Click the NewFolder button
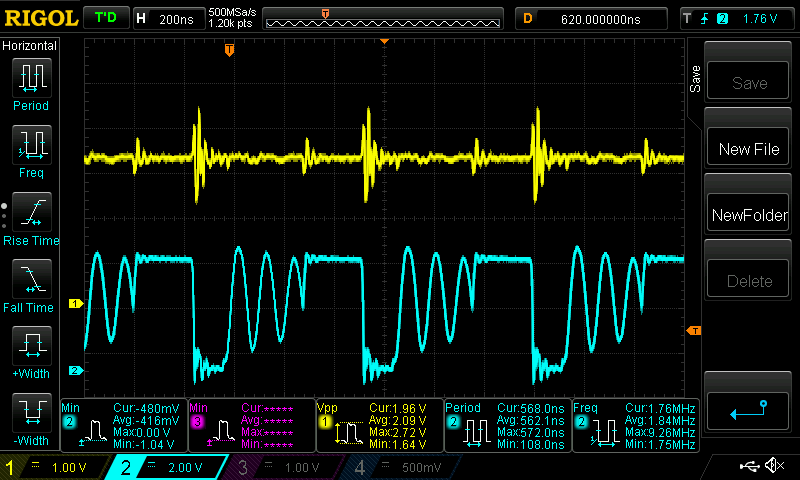Viewport: 800px width, 480px height. coord(748,214)
